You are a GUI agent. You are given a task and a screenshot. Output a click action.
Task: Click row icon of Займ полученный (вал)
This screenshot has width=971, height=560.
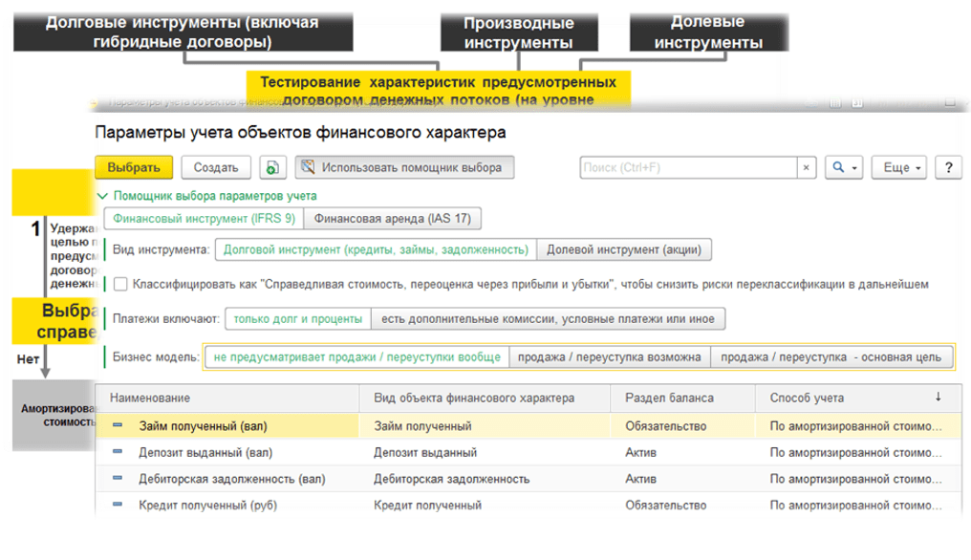point(119,425)
